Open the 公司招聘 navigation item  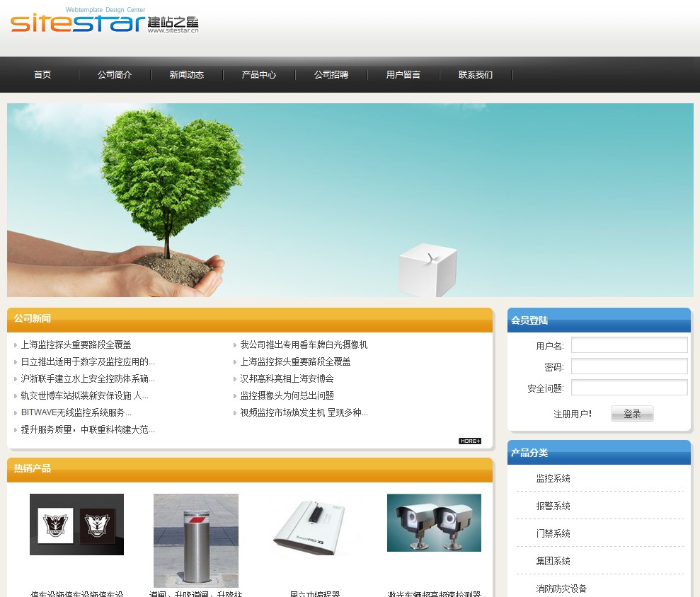tap(331, 75)
